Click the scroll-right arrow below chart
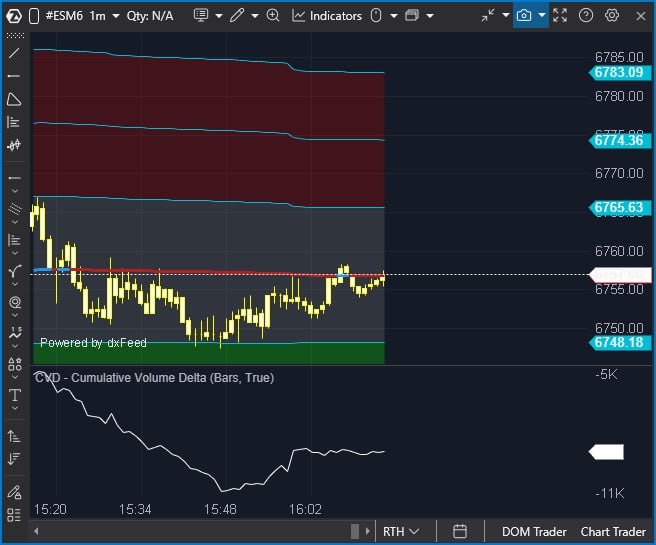This screenshot has width=656, height=545. pyautogui.click(x=367, y=531)
